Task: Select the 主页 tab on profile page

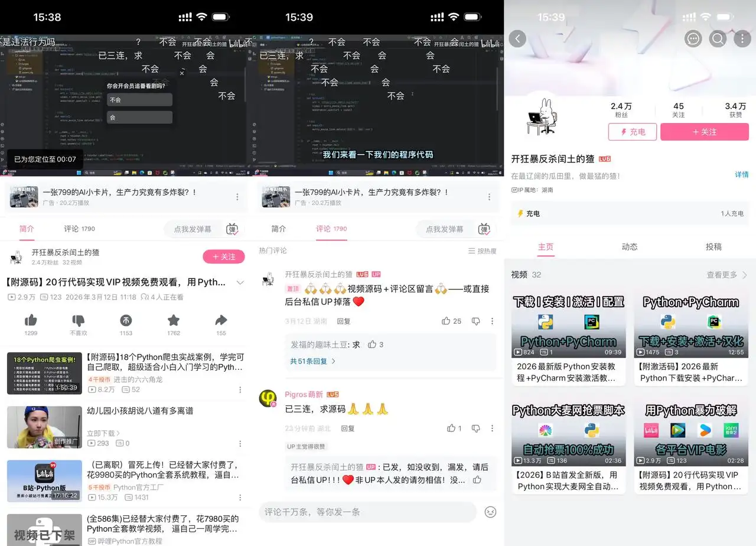Action: tap(546, 247)
